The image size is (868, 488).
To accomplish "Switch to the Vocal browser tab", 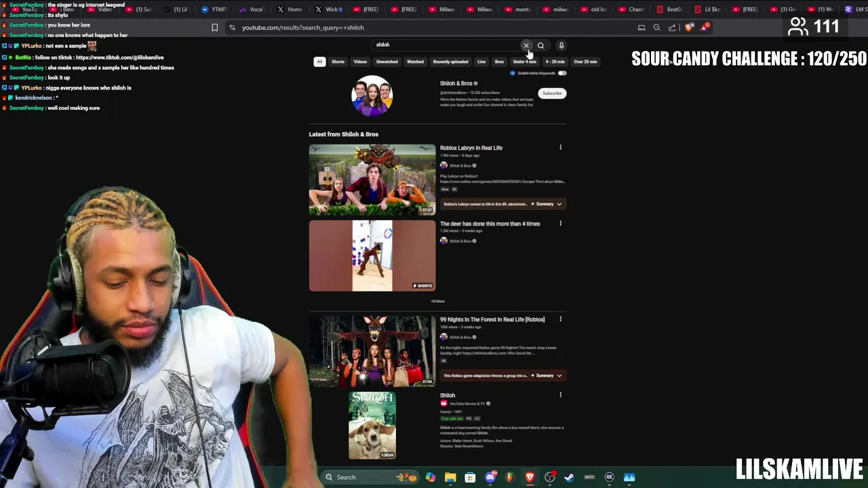I will [252, 9].
